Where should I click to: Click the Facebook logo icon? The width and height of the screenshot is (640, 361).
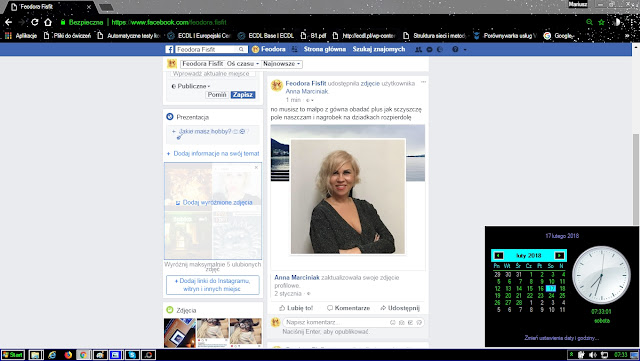[x=169, y=49]
